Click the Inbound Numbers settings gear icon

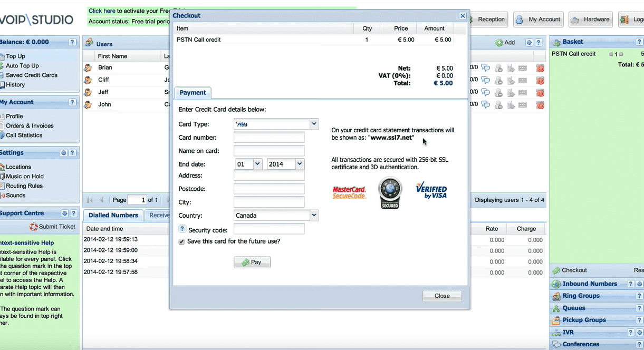639,284
